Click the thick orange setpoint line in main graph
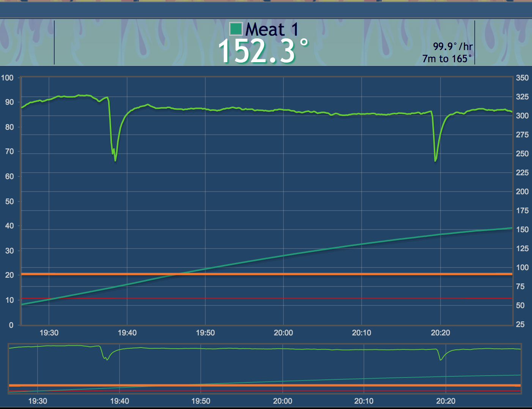 (267, 274)
